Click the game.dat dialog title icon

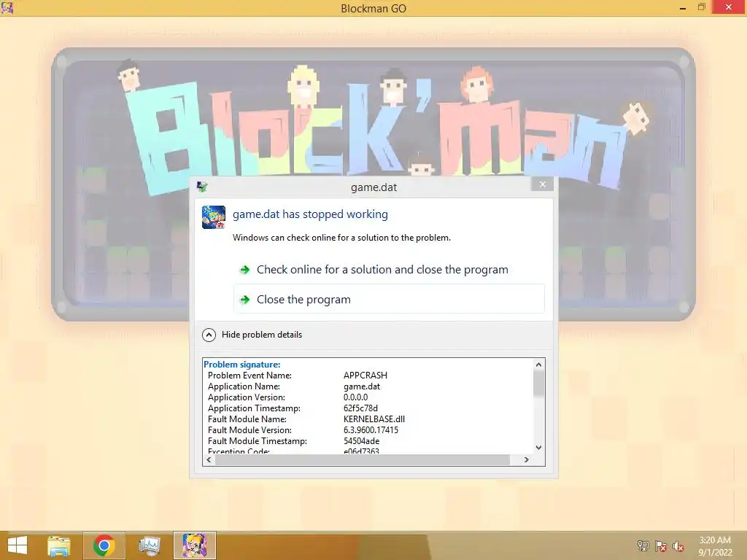(202, 187)
